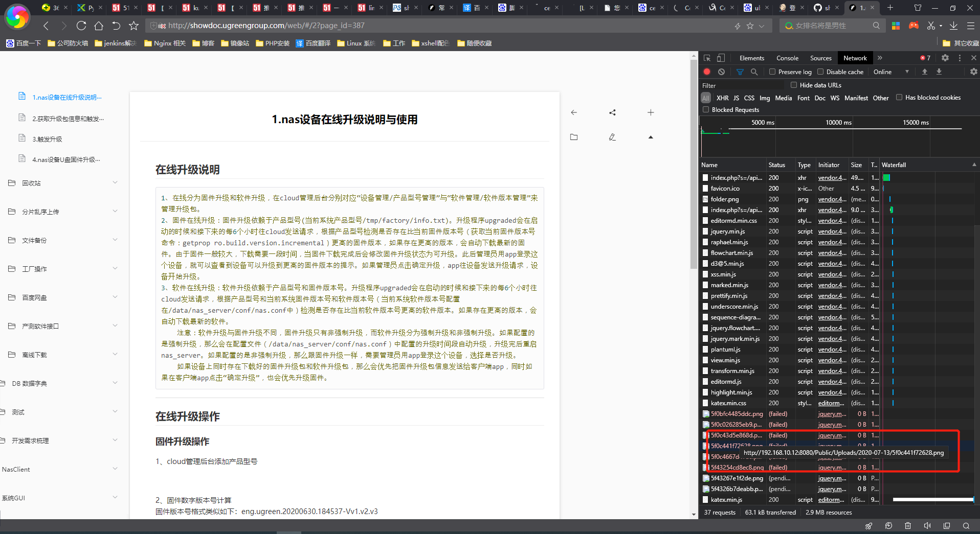Switch to the Console tab
The height and width of the screenshot is (534, 980).
(x=787, y=58)
